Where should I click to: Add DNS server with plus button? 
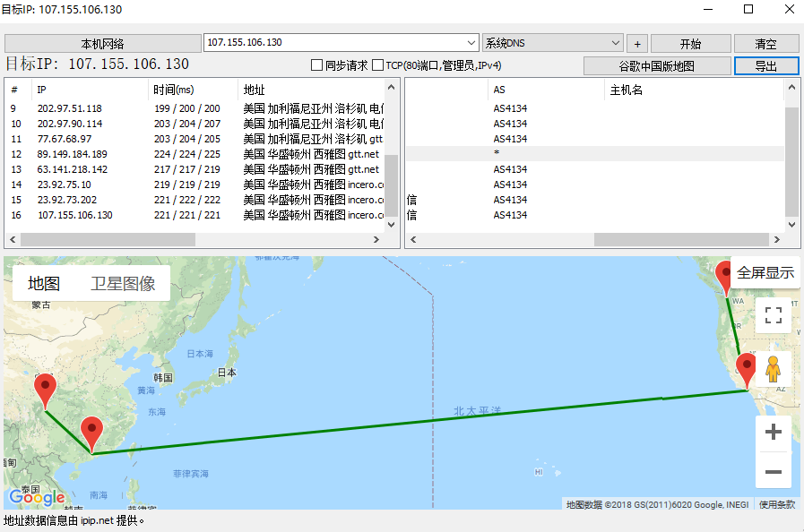coord(637,44)
